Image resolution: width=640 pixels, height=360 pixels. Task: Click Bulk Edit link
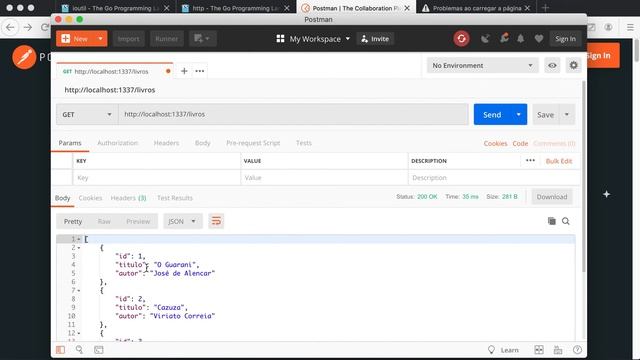[x=559, y=161]
